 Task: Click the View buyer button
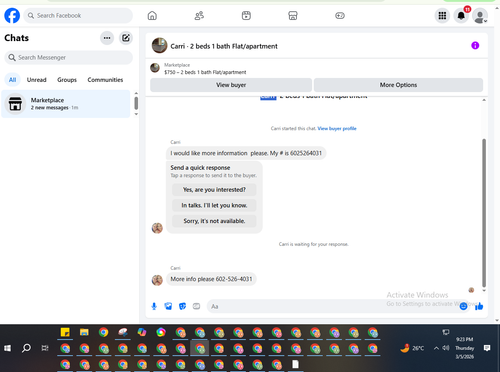231,85
